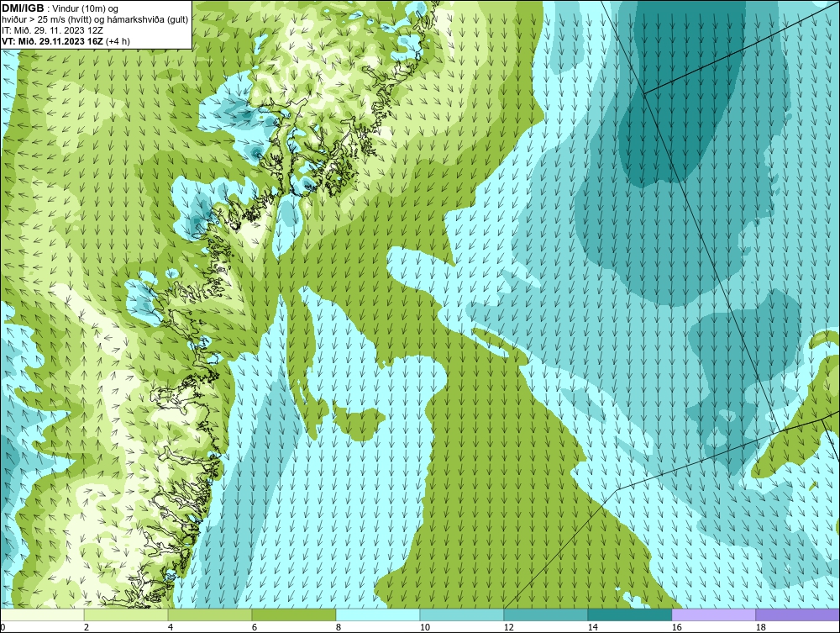Select the 6-8 m/s olive green swatch
Image resolution: width=840 pixels, height=633 pixels.
tap(293, 615)
